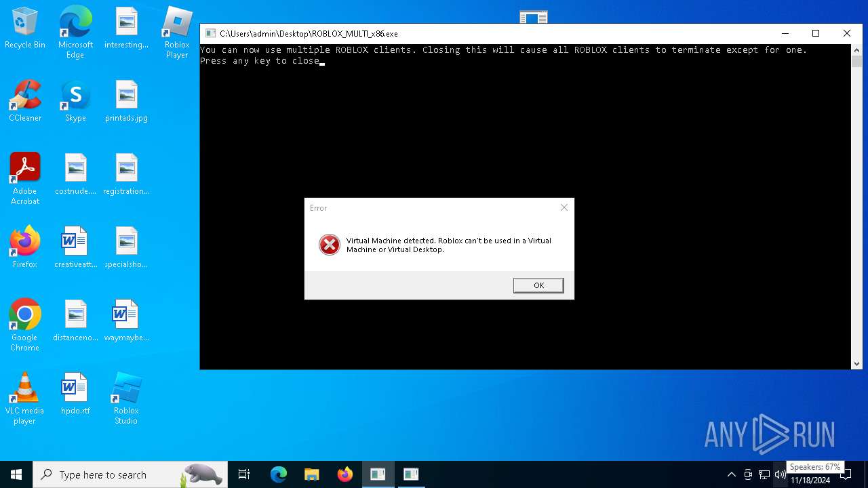Open the console window system menu icon
Screen dimensions: 868x488
210,33
